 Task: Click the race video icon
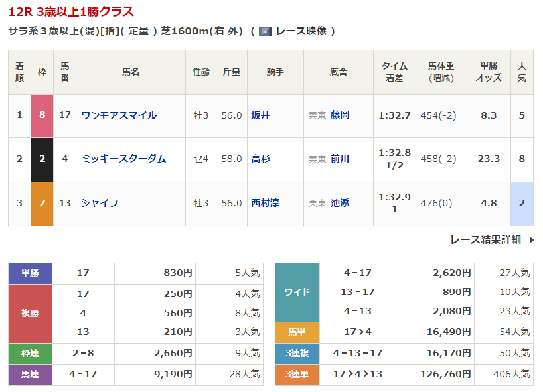point(265,31)
